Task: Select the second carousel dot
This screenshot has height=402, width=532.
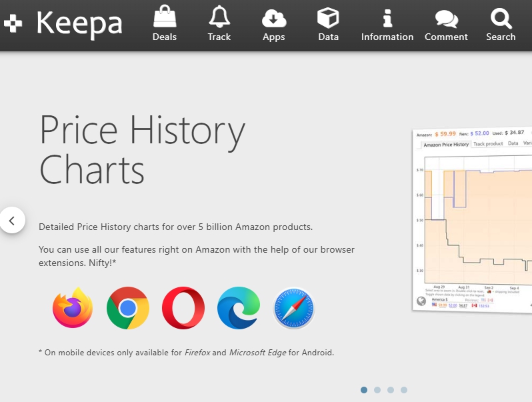Action: click(377, 390)
